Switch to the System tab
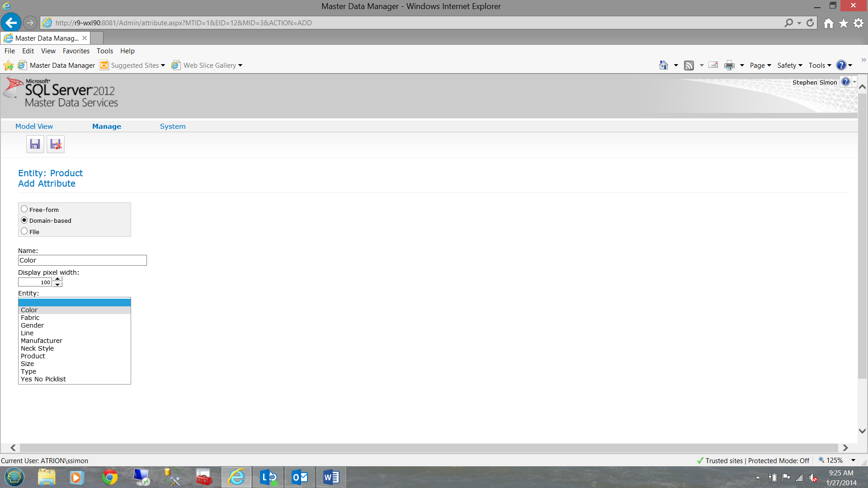The width and height of the screenshot is (868, 488). [x=173, y=127]
